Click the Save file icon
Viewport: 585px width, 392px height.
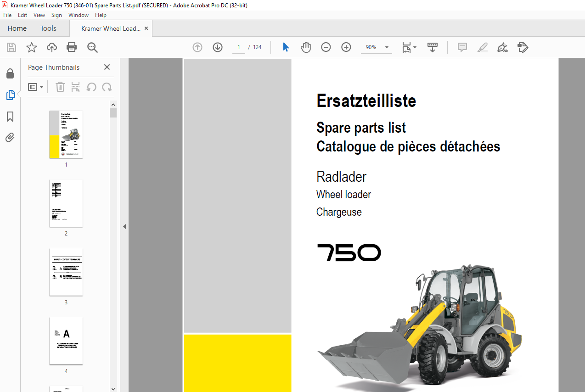[11, 47]
